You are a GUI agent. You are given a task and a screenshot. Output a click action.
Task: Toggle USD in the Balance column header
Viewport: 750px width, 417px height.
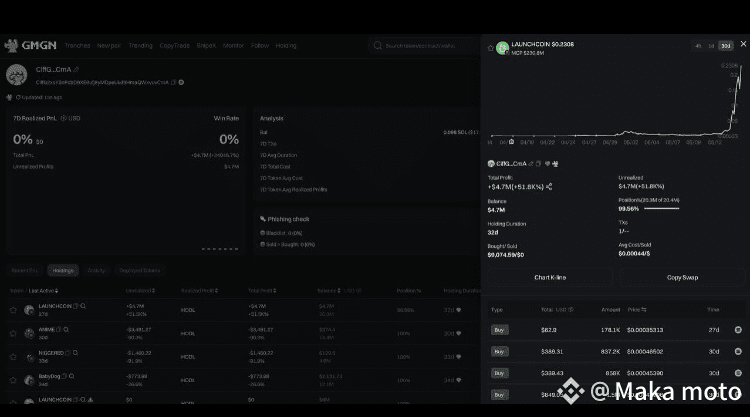tap(353, 291)
